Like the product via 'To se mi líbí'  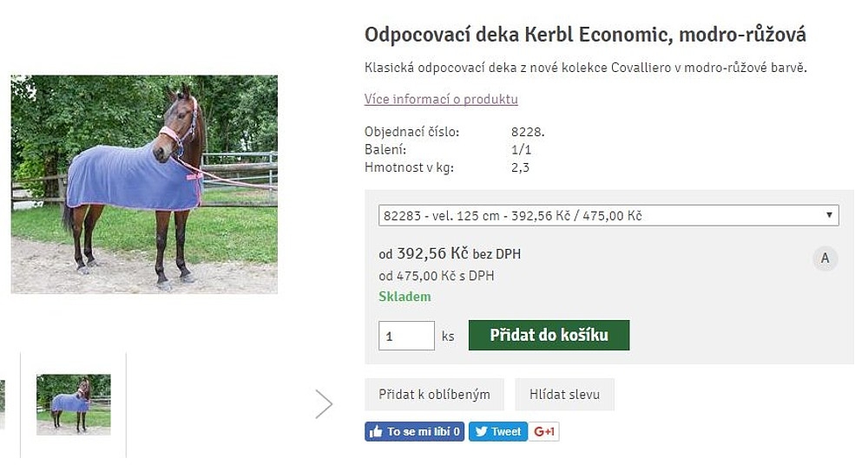[x=414, y=432]
